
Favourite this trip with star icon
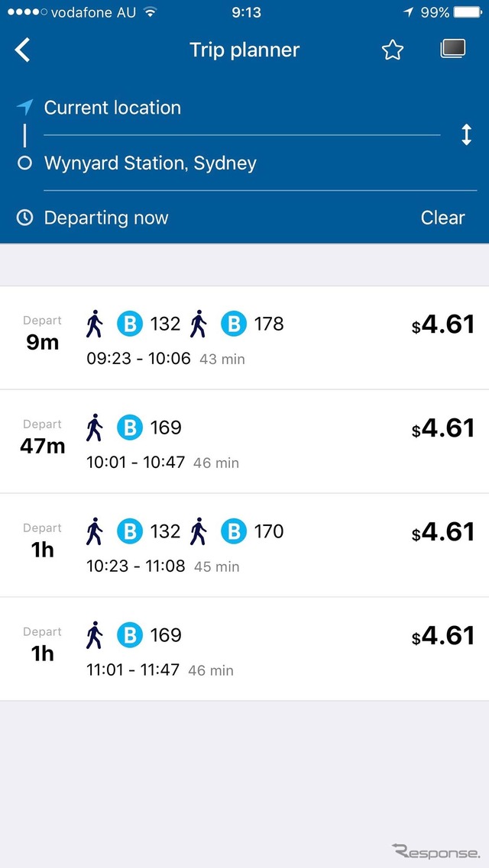(x=392, y=50)
